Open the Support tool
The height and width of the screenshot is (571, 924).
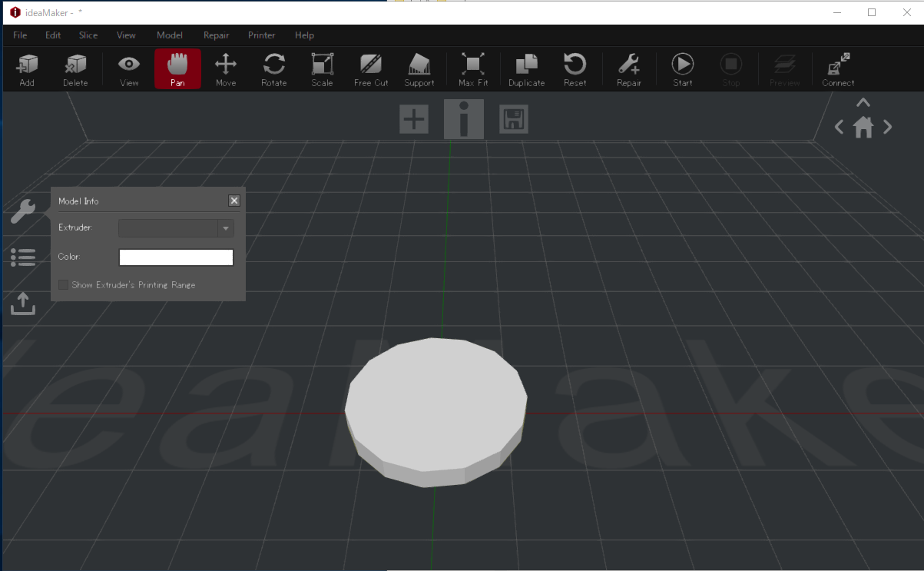[x=419, y=69]
